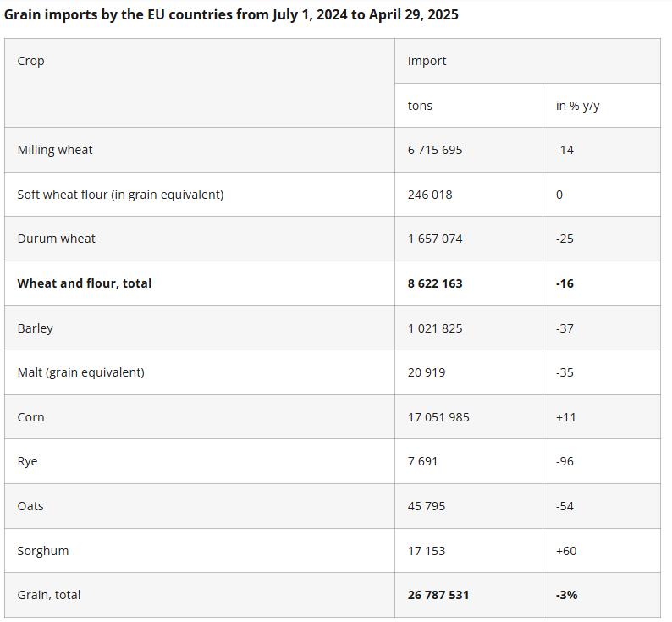Click the "Milling wheat" row label
This screenshot has width=672, height=622.
coord(55,150)
